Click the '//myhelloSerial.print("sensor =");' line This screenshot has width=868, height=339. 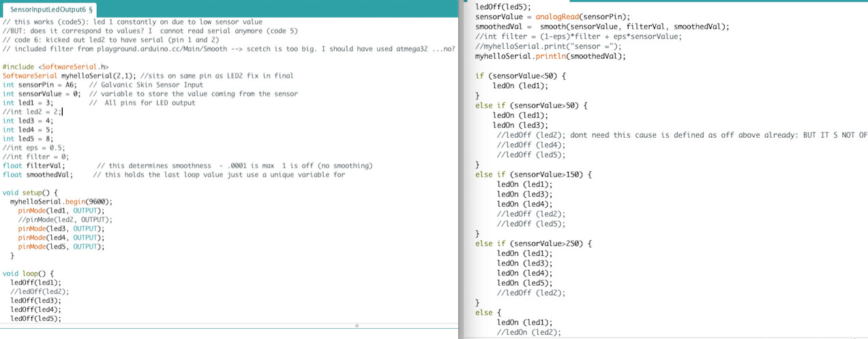(548, 46)
